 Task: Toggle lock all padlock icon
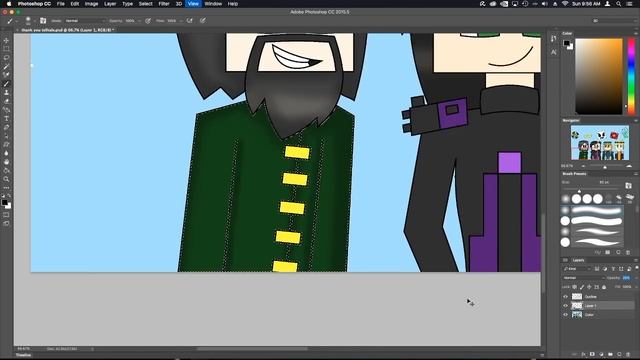point(604,287)
